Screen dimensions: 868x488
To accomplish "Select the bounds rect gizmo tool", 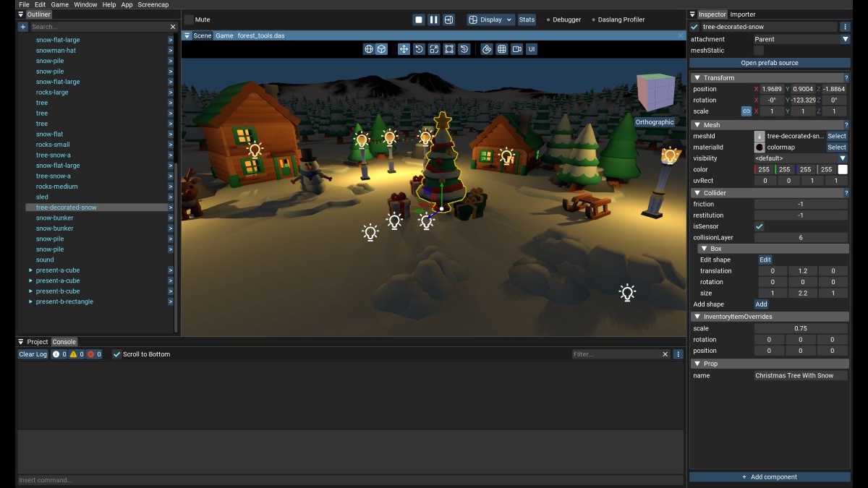I will [x=449, y=49].
